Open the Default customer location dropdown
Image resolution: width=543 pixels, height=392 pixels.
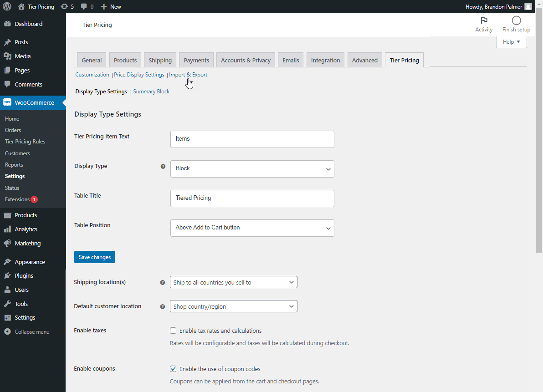point(233,306)
